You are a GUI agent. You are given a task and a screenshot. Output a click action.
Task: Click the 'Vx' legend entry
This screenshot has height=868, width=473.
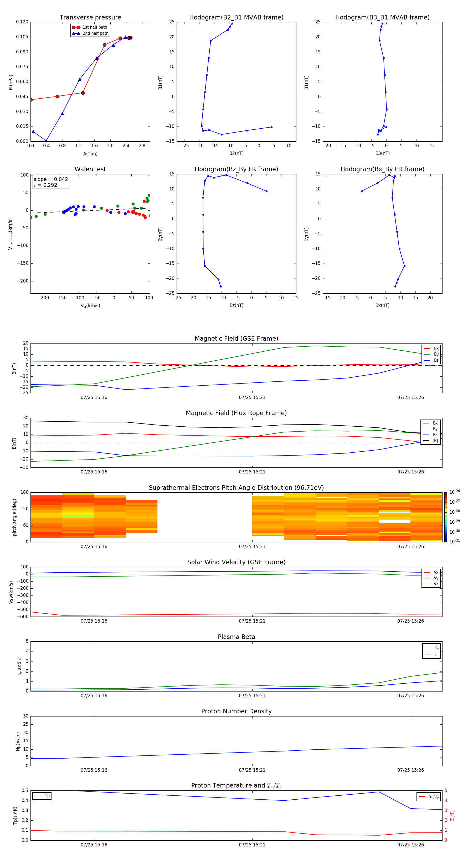point(431,572)
